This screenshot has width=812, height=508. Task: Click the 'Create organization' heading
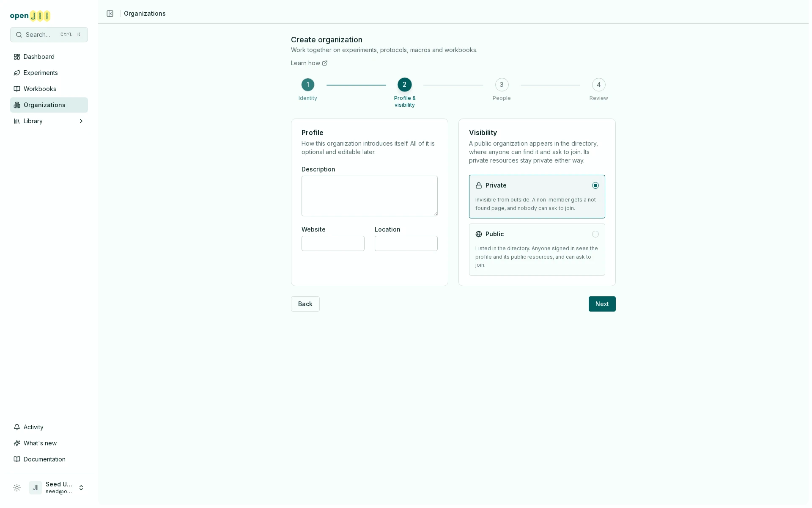326,40
